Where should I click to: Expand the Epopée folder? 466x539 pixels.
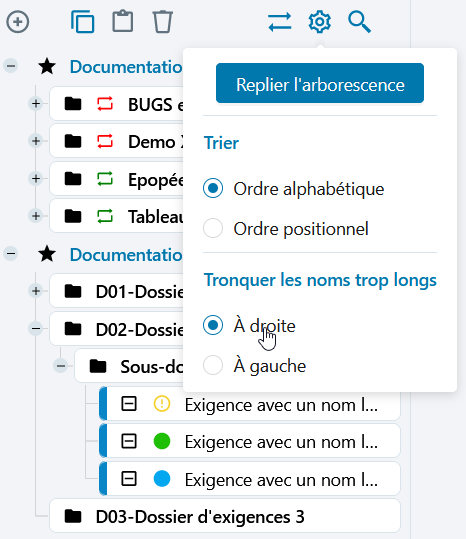click(36, 178)
